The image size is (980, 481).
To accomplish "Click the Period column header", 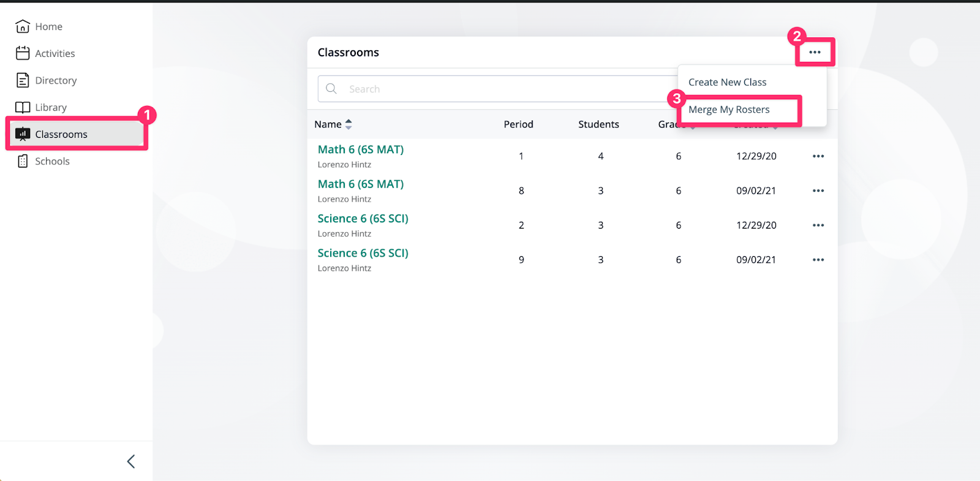I will coord(518,124).
